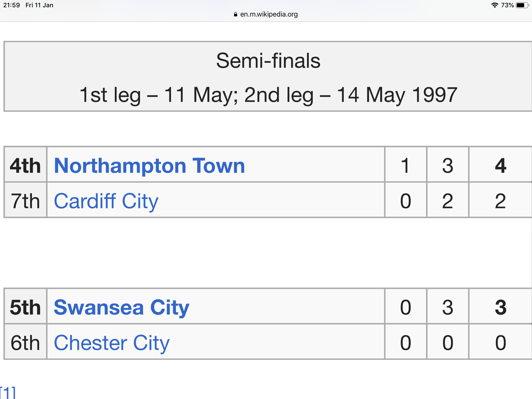Tap the Fri 11 Jan date text
This screenshot has width=532, height=399.
(x=39, y=5)
